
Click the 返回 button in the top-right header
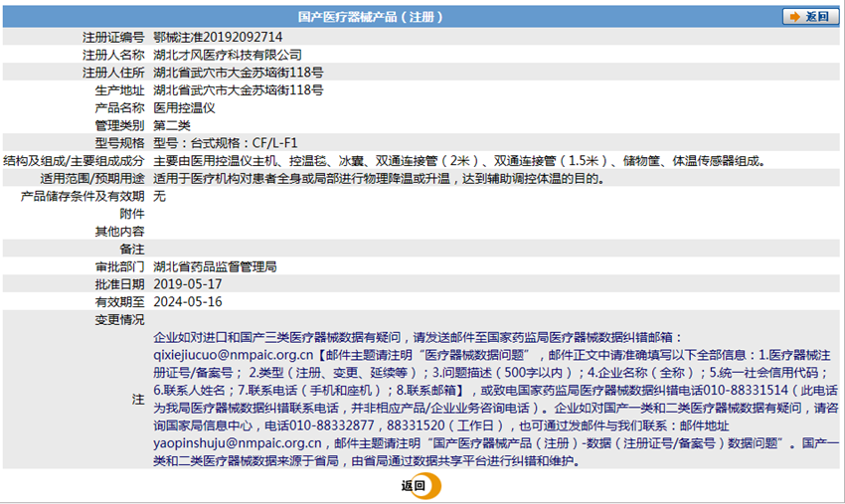point(810,17)
